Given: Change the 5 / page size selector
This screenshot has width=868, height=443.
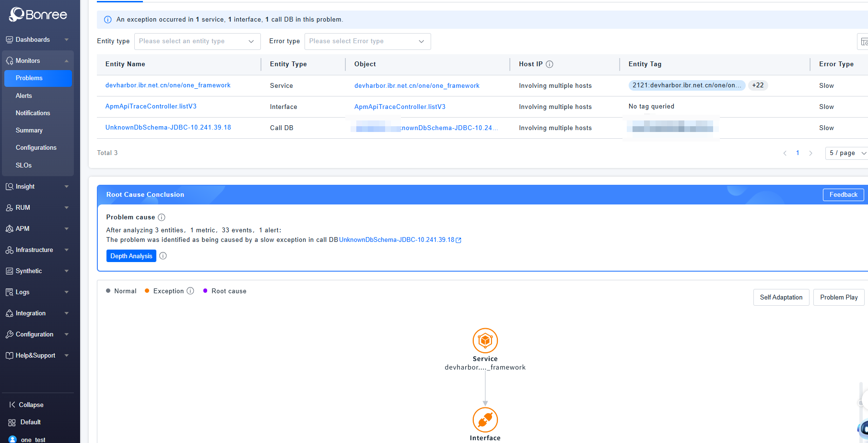Looking at the screenshot, I should click(x=847, y=153).
